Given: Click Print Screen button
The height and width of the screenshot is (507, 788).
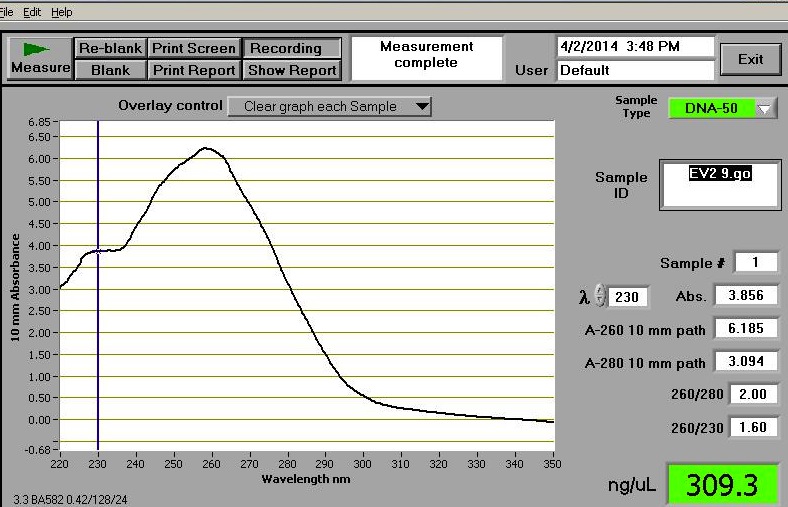Looking at the screenshot, I should click(x=194, y=48).
